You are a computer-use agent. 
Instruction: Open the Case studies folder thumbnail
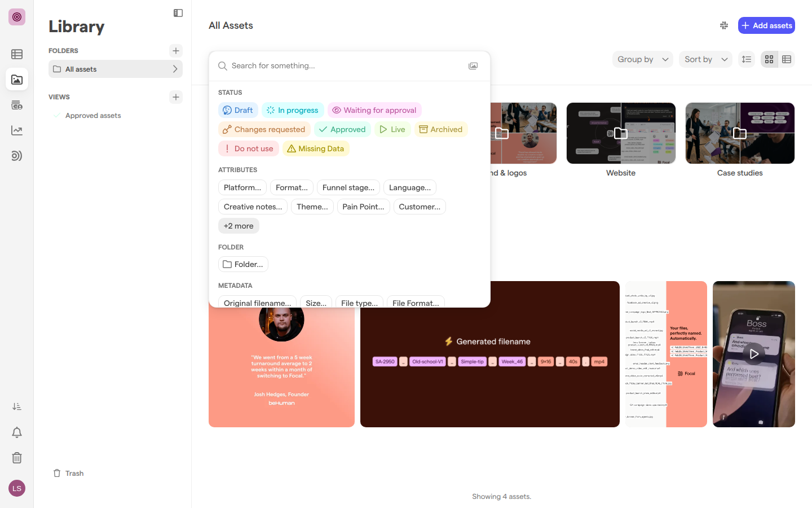tap(740, 133)
